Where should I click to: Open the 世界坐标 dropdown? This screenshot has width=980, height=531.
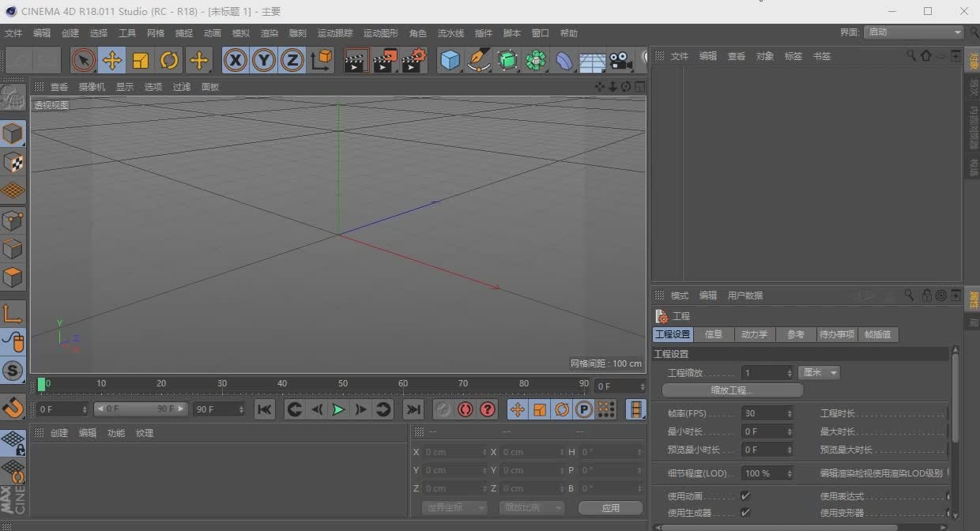453,507
